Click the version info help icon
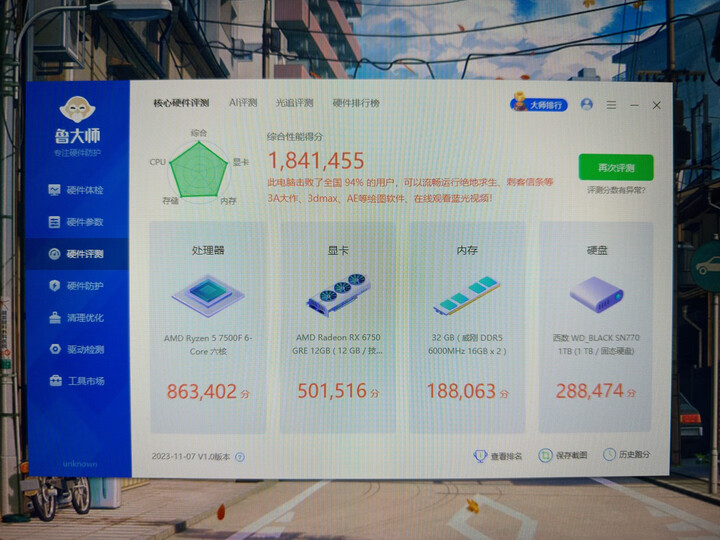The image size is (720, 540). [x=240, y=457]
